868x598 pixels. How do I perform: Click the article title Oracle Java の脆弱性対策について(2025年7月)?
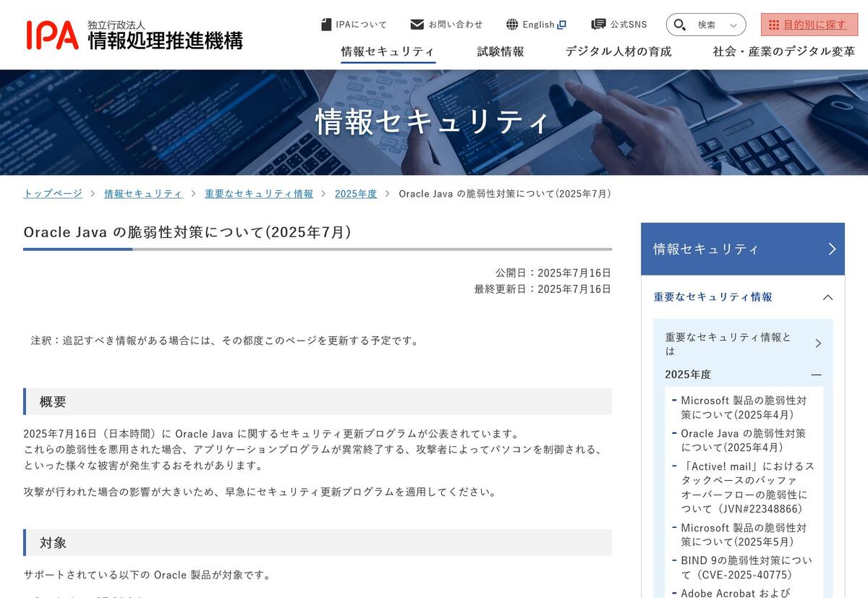(x=187, y=232)
